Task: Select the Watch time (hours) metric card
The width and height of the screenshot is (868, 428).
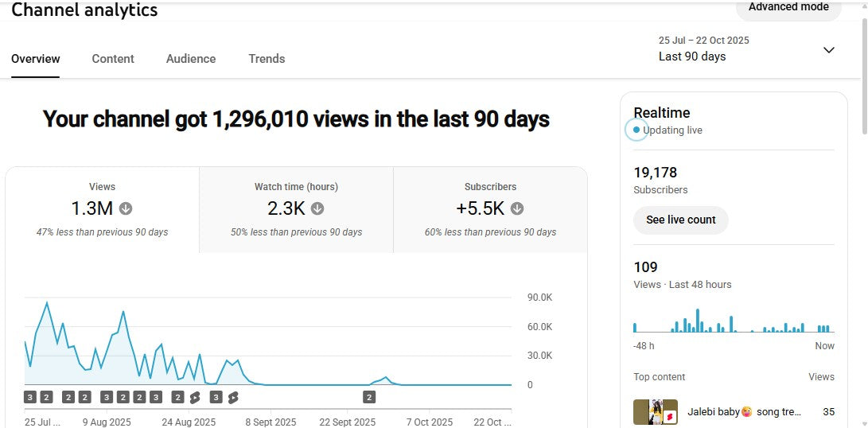Action: 296,209
